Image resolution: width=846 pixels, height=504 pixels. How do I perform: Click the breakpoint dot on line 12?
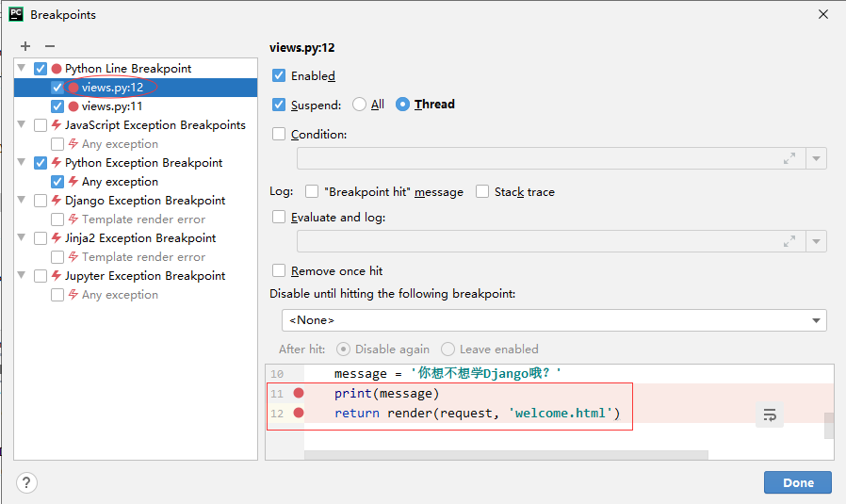(299, 413)
